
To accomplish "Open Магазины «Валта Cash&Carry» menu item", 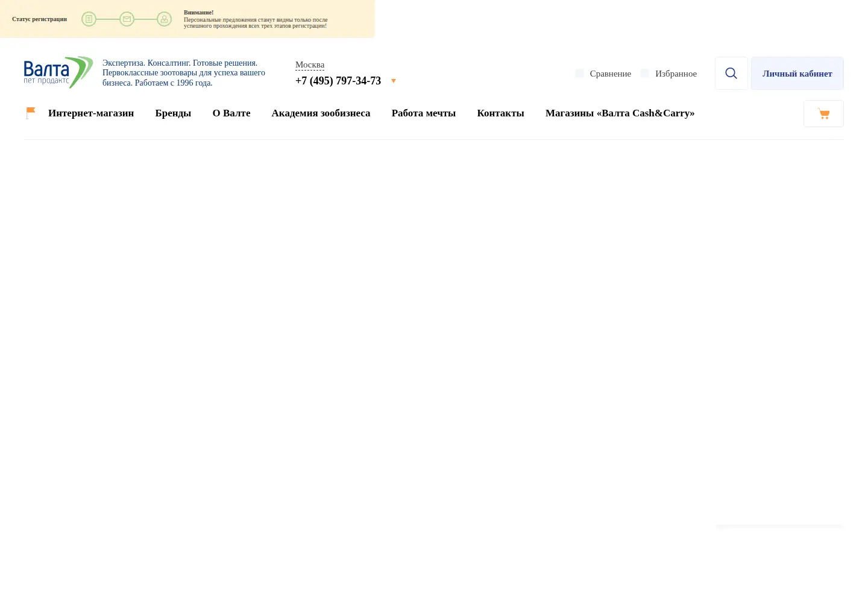I will [x=620, y=113].
